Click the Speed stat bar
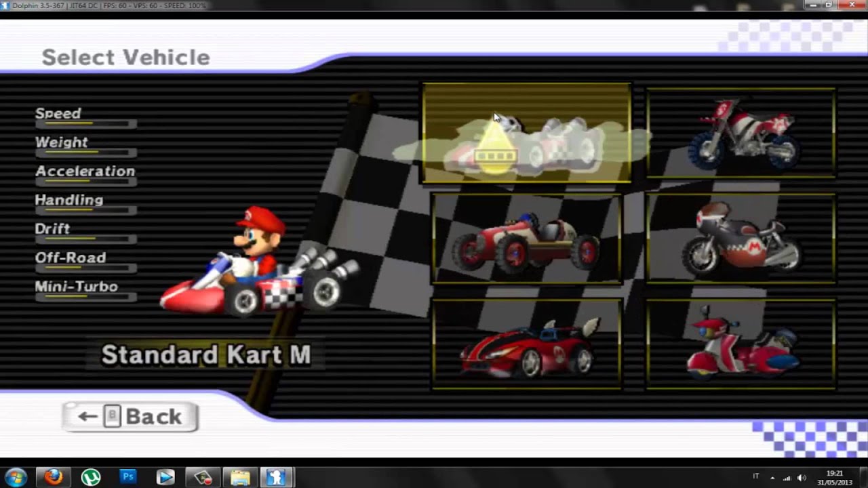The height and width of the screenshot is (488, 868). pyautogui.click(x=85, y=125)
